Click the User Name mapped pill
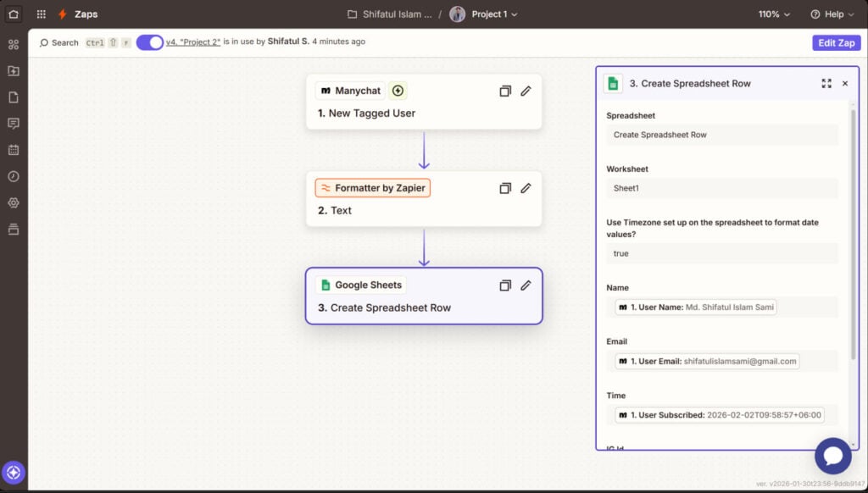The height and width of the screenshot is (493, 868). (696, 307)
